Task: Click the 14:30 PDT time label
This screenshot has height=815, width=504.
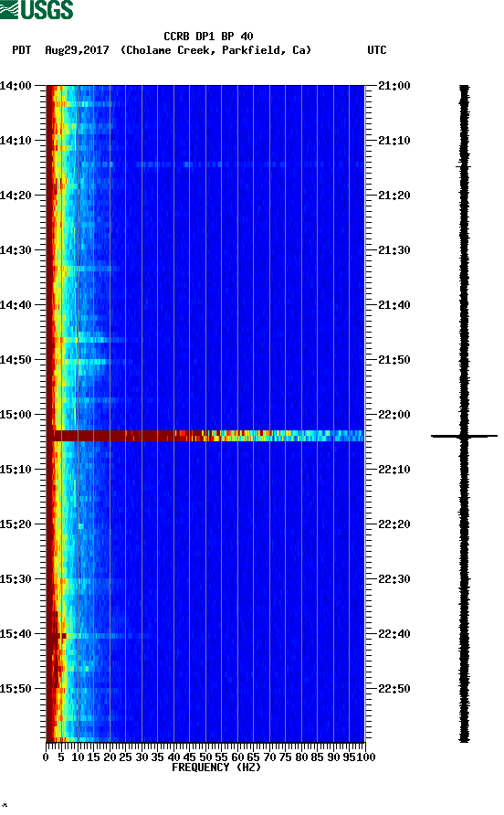Action: (16, 250)
